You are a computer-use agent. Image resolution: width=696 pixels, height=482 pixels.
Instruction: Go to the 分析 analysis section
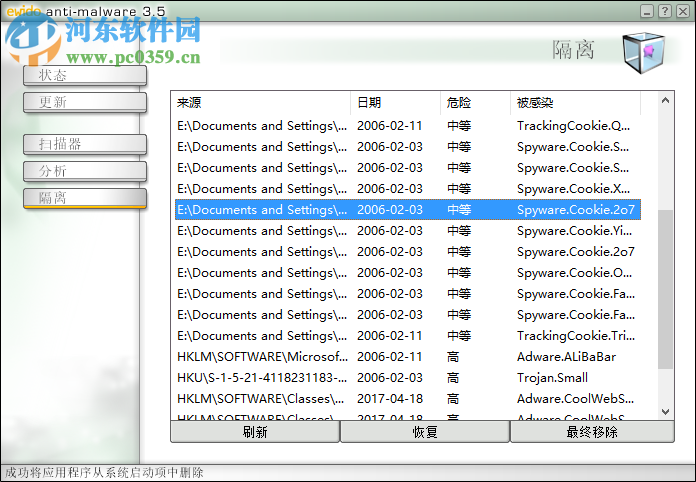click(85, 171)
